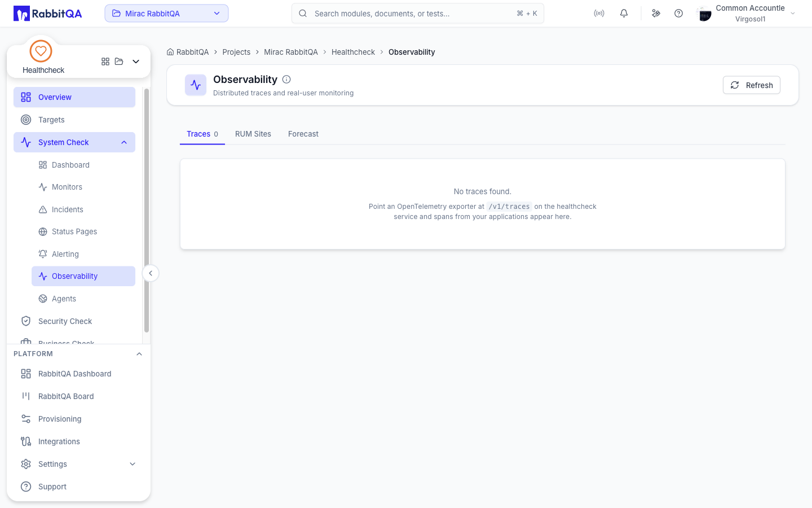Click the info icon next to Observability title
Viewport: 812px width, 508px height.
[x=286, y=80]
